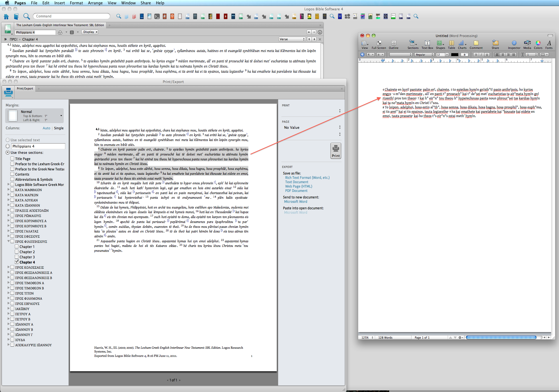Click the Share icon in Pages
This screenshot has width=559, height=392.
[x=495, y=45]
